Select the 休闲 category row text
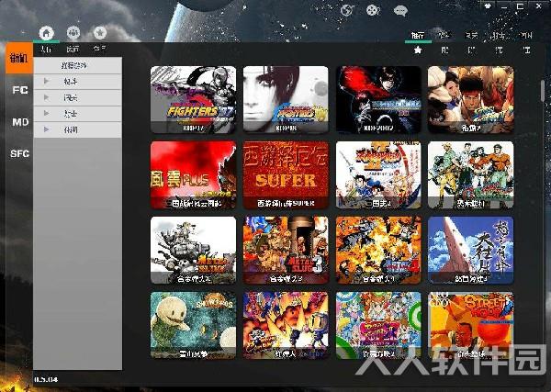Viewport: 551px width, 392px height. pos(71,130)
